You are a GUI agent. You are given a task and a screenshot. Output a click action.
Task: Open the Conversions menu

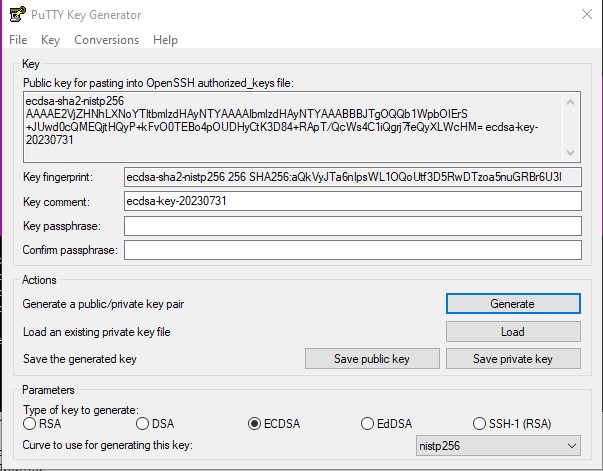pos(107,40)
